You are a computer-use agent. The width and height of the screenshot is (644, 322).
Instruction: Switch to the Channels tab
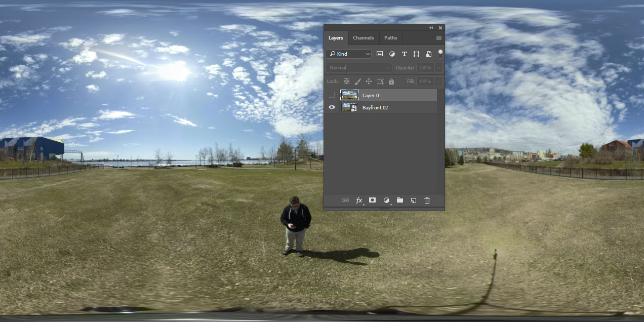(x=363, y=37)
